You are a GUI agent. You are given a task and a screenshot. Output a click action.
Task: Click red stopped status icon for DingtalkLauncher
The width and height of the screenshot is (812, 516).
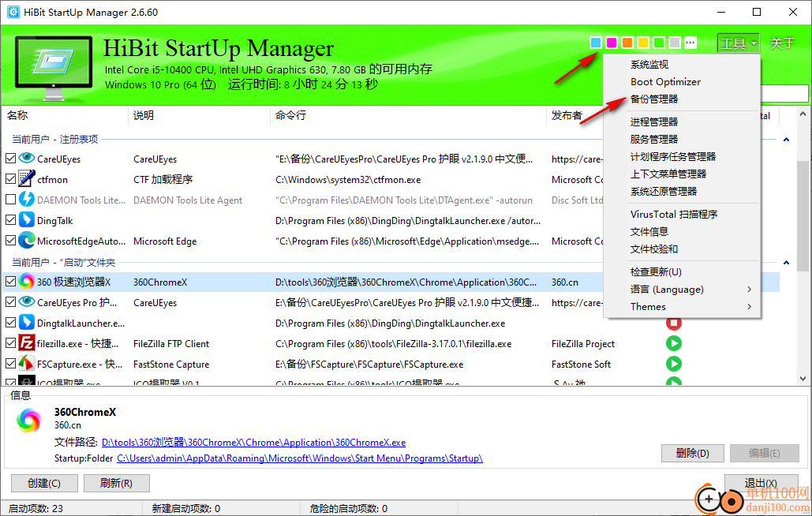point(674,323)
